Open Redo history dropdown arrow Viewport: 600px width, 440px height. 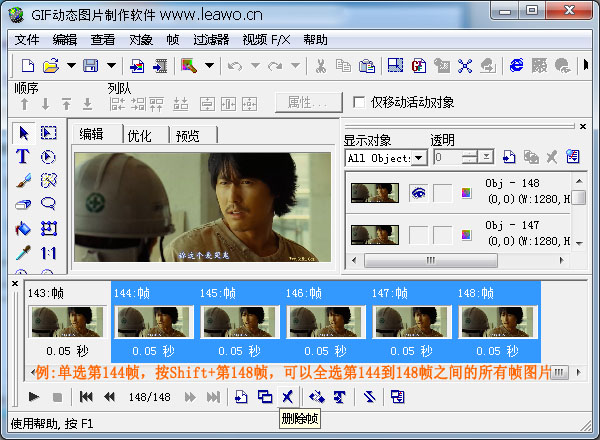coord(295,65)
